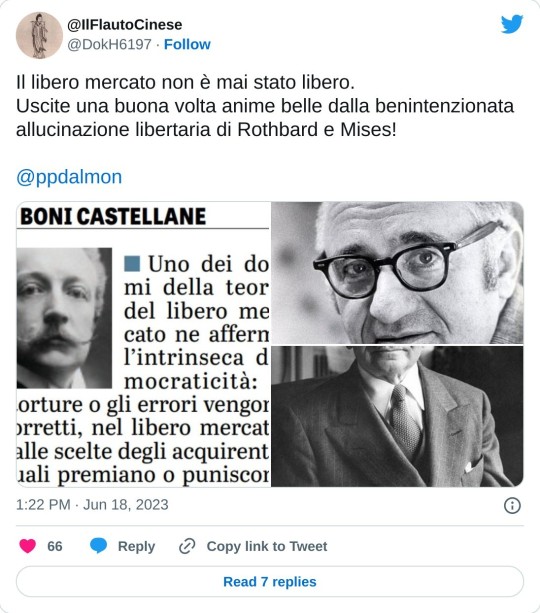The height and width of the screenshot is (613, 540).
Task: Open the photo of man in suit
Action: [x=397, y=416]
